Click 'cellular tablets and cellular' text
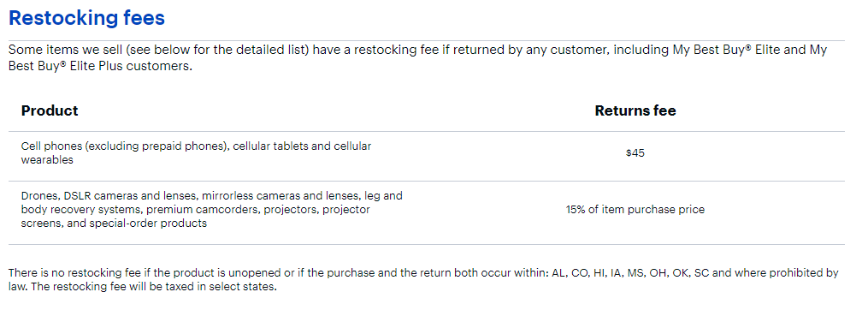The height and width of the screenshot is (310, 868). 302,146
